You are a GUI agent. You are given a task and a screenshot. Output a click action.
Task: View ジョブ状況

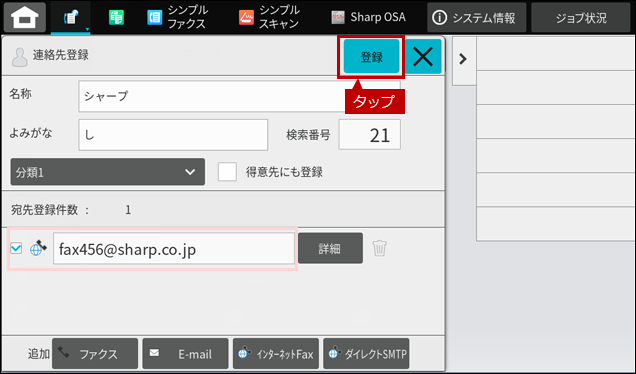tap(581, 17)
